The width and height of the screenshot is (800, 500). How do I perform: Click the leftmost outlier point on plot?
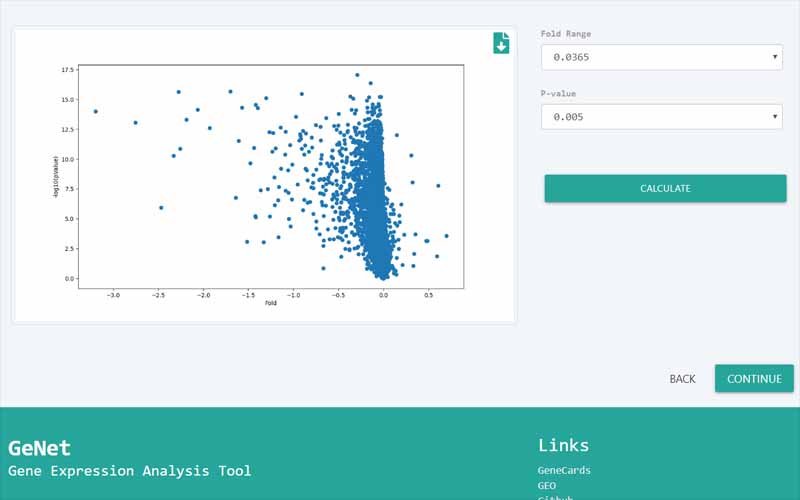click(x=95, y=111)
